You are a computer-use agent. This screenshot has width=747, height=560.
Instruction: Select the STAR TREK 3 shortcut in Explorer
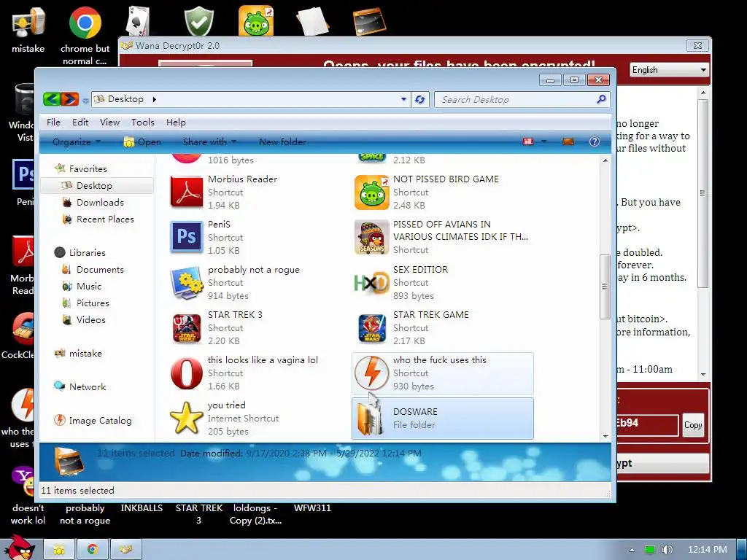click(186, 327)
